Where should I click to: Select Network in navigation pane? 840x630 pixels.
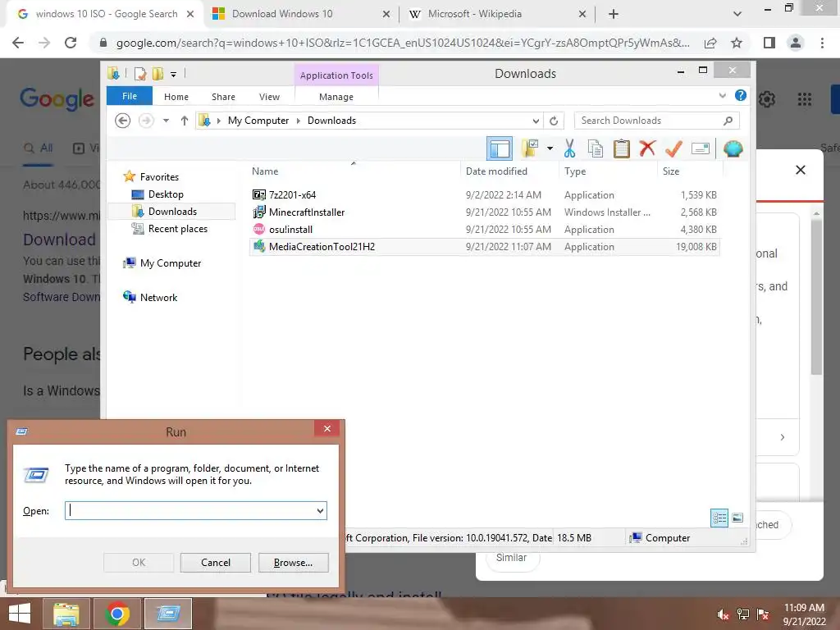point(158,297)
